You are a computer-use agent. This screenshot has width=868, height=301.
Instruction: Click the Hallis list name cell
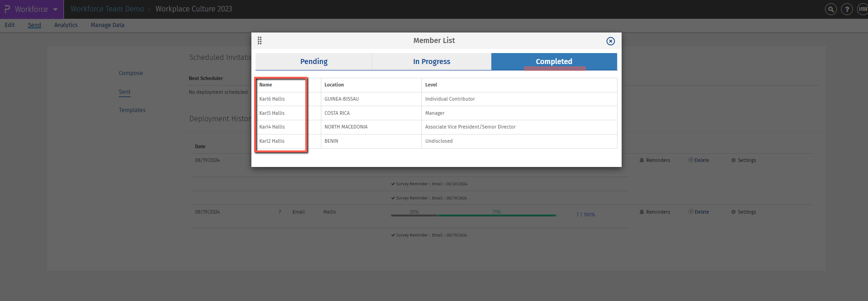pyautogui.click(x=330, y=212)
